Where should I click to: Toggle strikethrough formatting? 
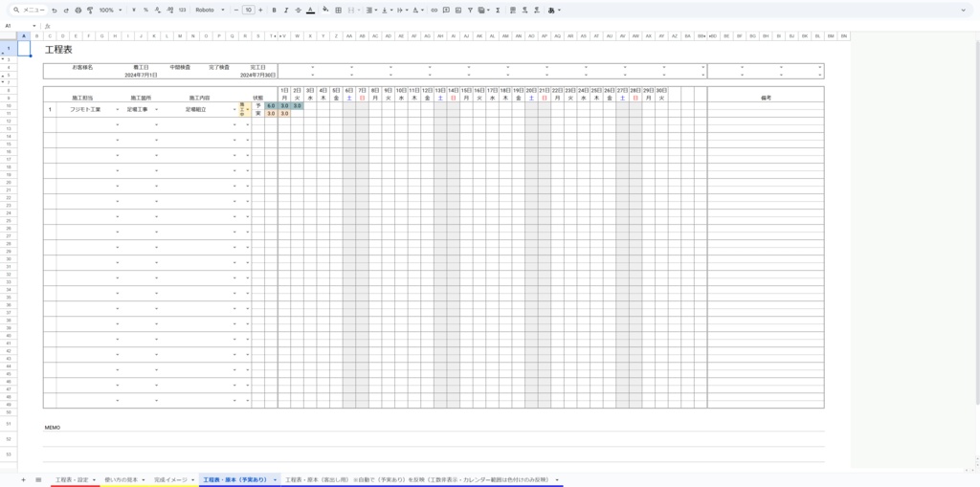[x=298, y=10]
